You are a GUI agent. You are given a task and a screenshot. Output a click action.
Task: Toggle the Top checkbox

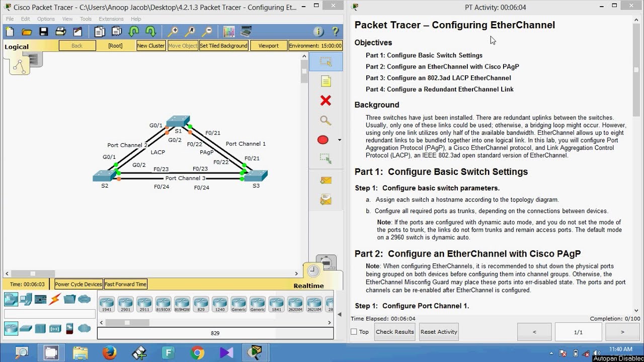click(354, 332)
